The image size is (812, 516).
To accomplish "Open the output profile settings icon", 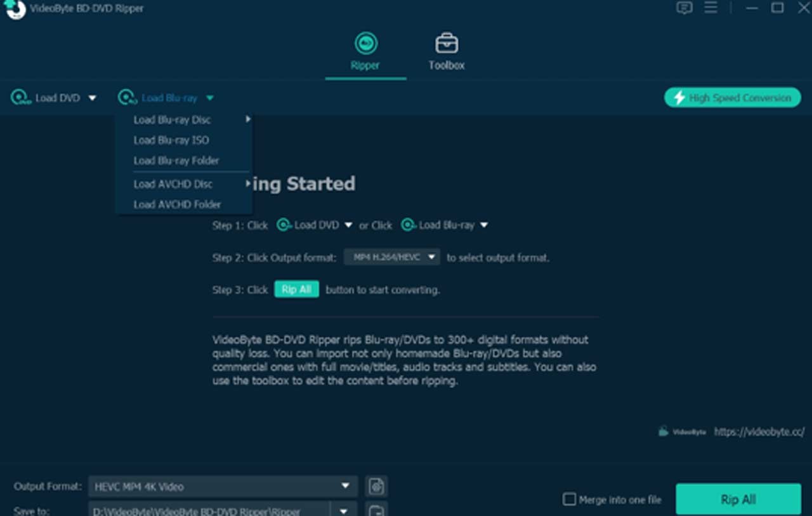I will pos(377,487).
